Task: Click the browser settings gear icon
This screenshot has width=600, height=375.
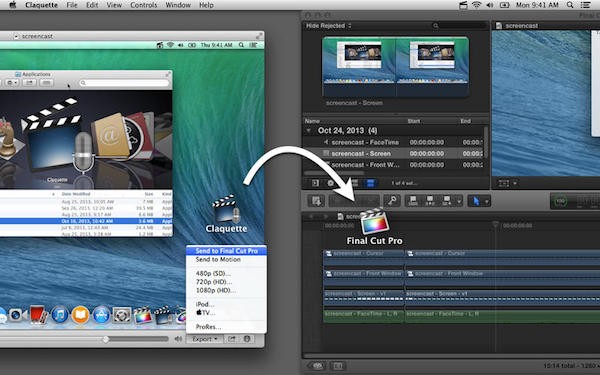Action: click(x=331, y=183)
